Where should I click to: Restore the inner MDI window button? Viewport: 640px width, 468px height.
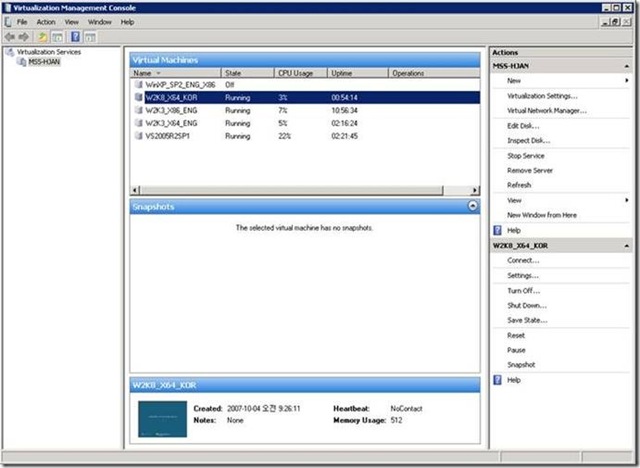[616, 22]
